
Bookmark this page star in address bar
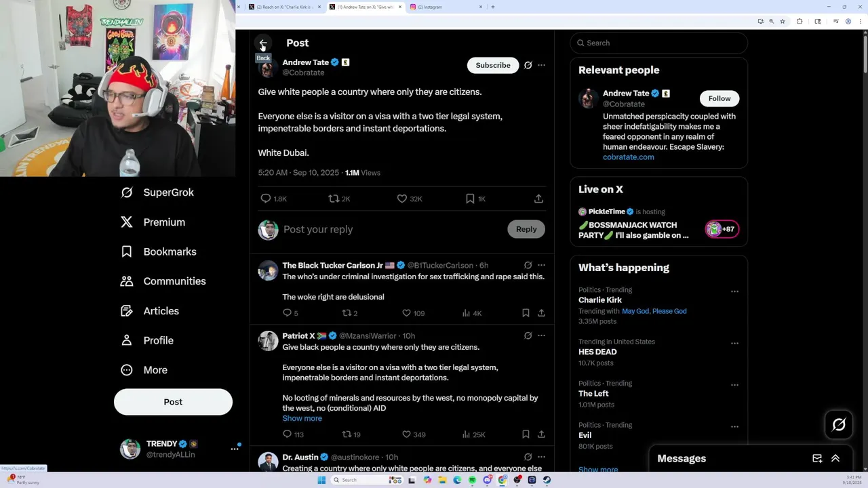click(x=783, y=21)
